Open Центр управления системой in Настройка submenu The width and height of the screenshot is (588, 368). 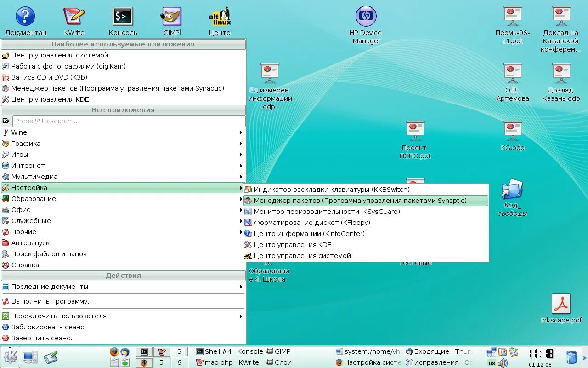click(x=366, y=256)
